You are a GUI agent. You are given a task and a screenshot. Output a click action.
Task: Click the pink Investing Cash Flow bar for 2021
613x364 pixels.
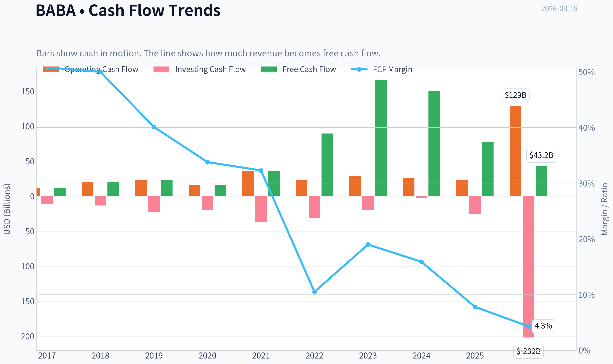(261, 209)
